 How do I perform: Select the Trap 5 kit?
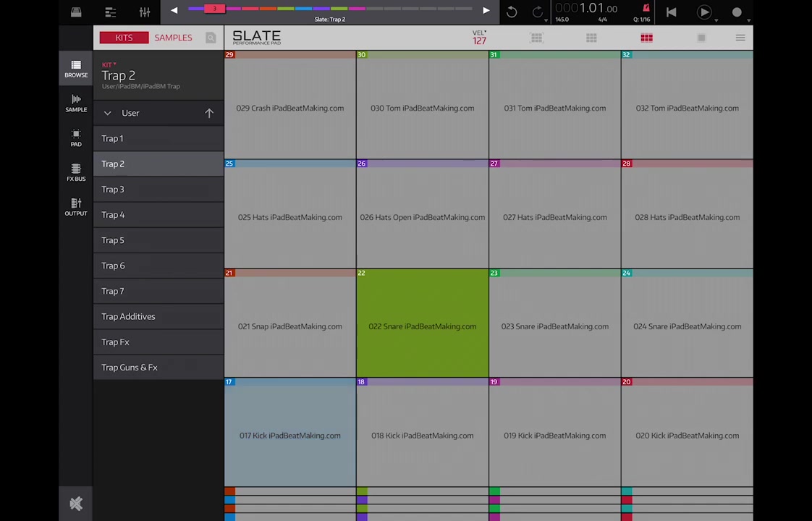[113, 240]
